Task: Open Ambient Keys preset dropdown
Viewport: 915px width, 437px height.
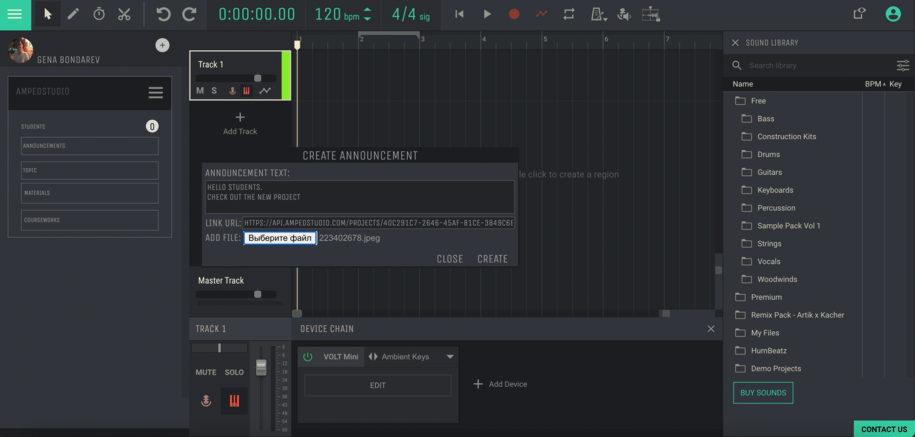Action: 450,356
